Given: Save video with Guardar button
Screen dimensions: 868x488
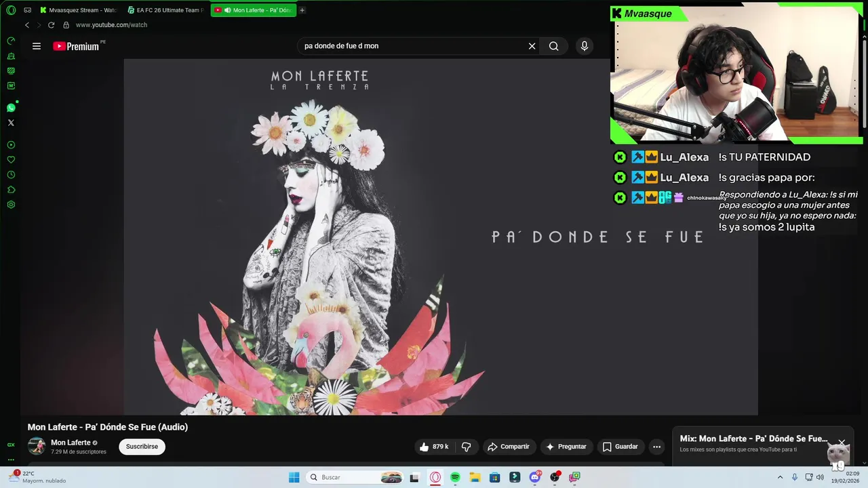Looking at the screenshot, I should click(620, 447).
